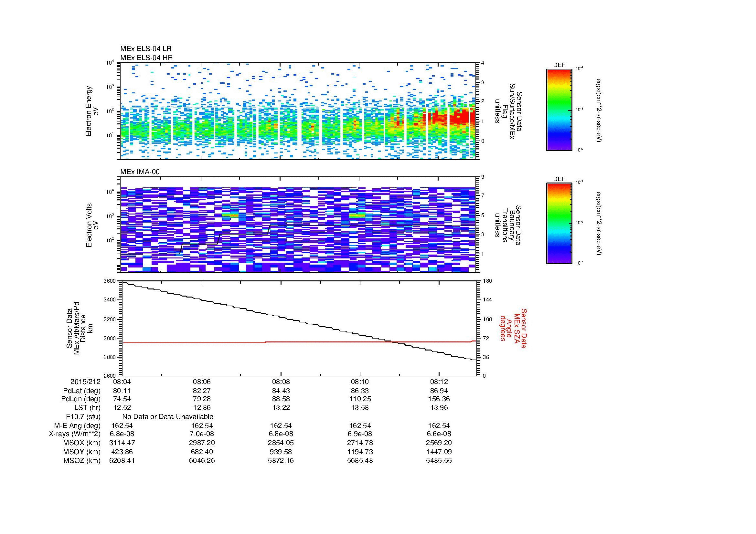Click the 08:08 time tick label
Viewport: 756px width, 534px height.
tap(281, 382)
